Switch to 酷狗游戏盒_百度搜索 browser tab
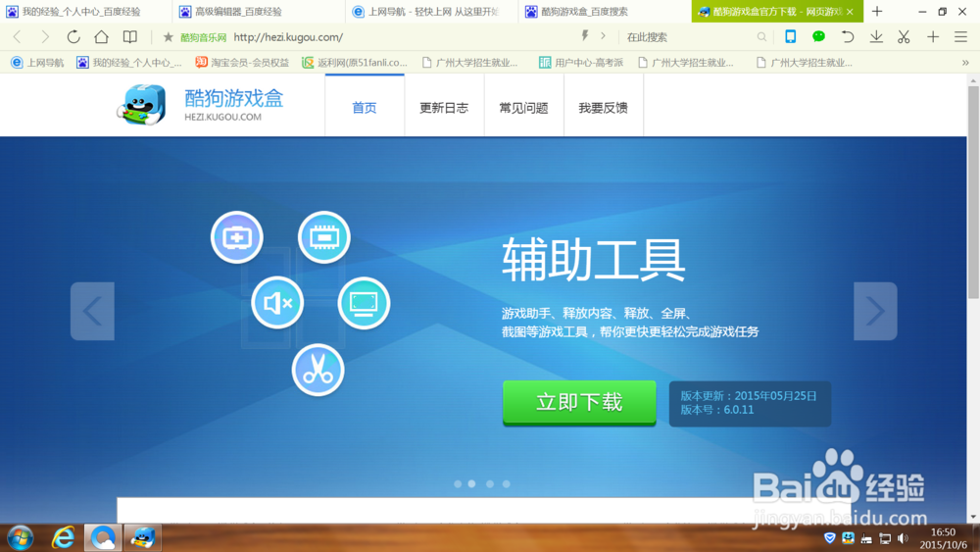The image size is (980, 552). coord(605,11)
